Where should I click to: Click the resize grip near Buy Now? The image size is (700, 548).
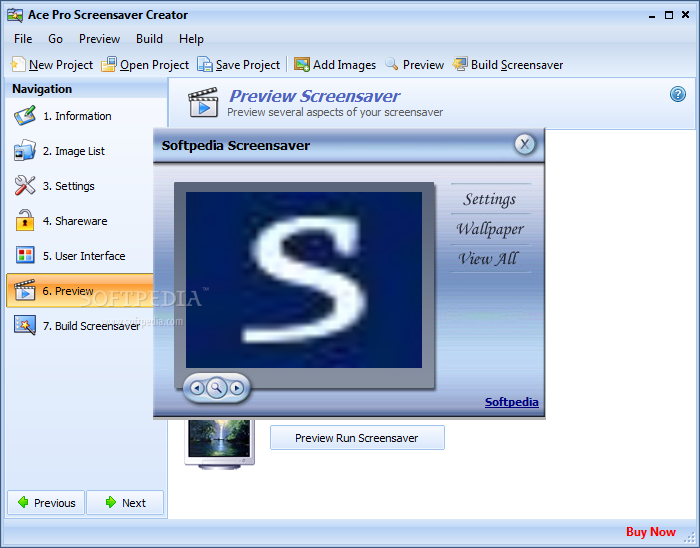click(x=690, y=535)
